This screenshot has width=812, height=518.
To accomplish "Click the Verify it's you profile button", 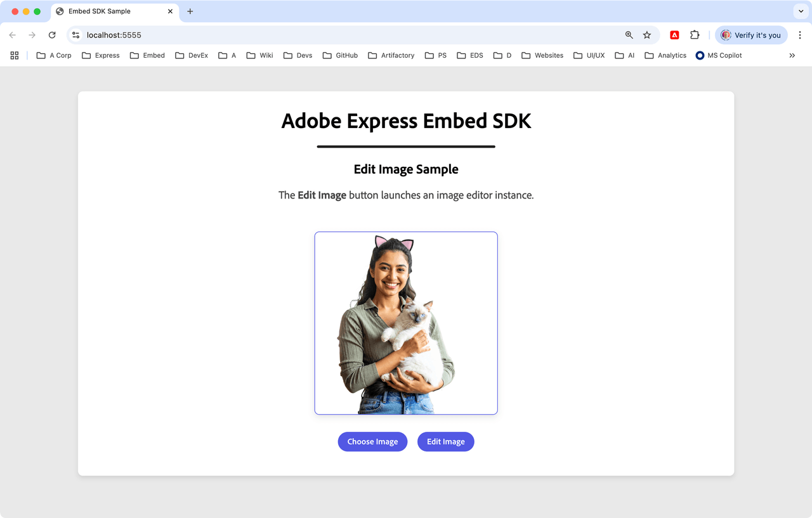I will (x=750, y=36).
